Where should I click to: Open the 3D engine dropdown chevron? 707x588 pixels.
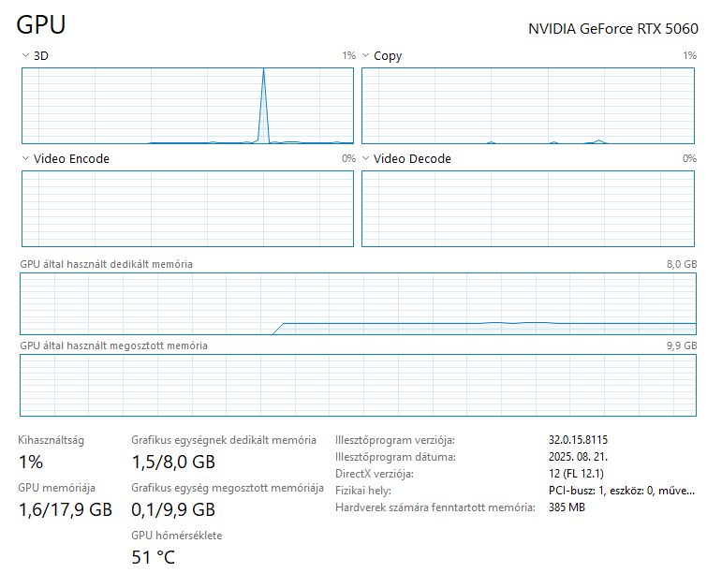(x=25, y=56)
